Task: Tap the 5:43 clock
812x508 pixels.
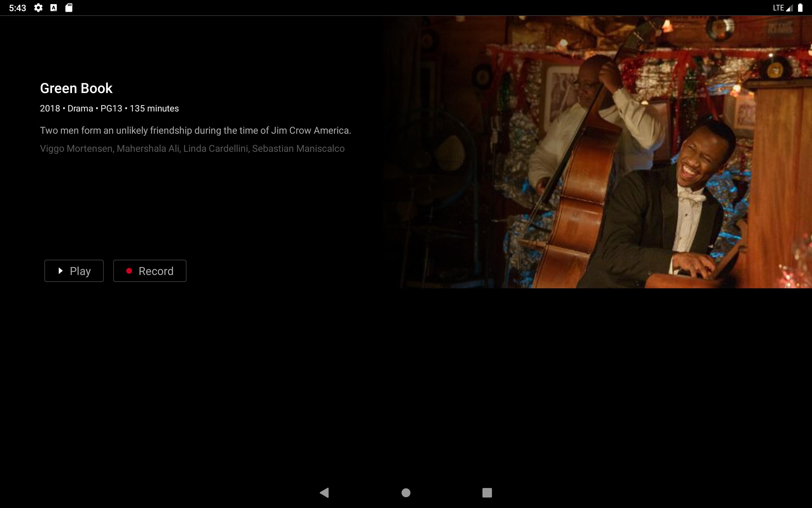Action: (x=17, y=8)
